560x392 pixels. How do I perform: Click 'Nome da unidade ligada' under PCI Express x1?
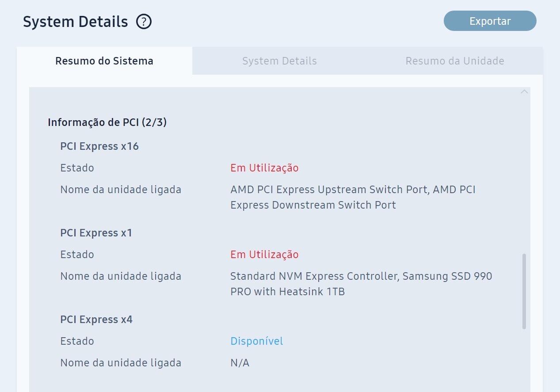[x=121, y=276]
